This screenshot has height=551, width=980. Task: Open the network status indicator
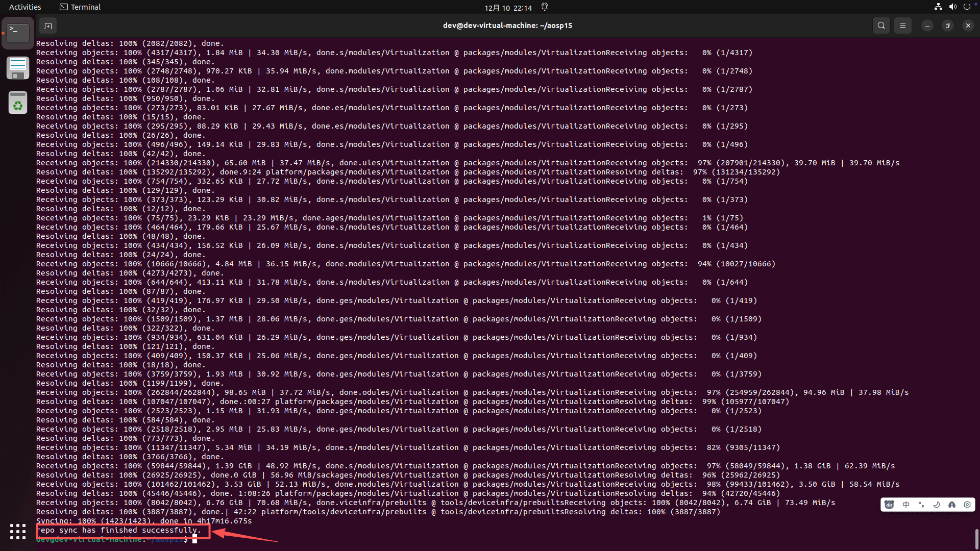(x=938, y=7)
